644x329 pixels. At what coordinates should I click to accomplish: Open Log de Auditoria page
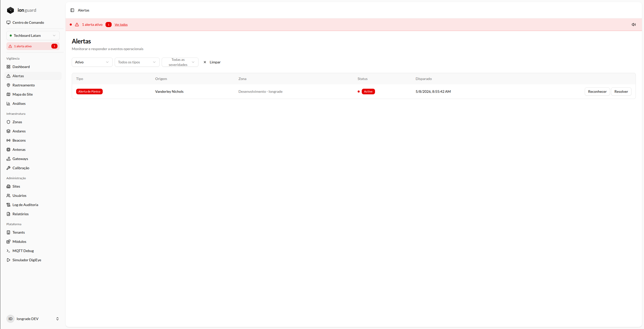pos(33,205)
